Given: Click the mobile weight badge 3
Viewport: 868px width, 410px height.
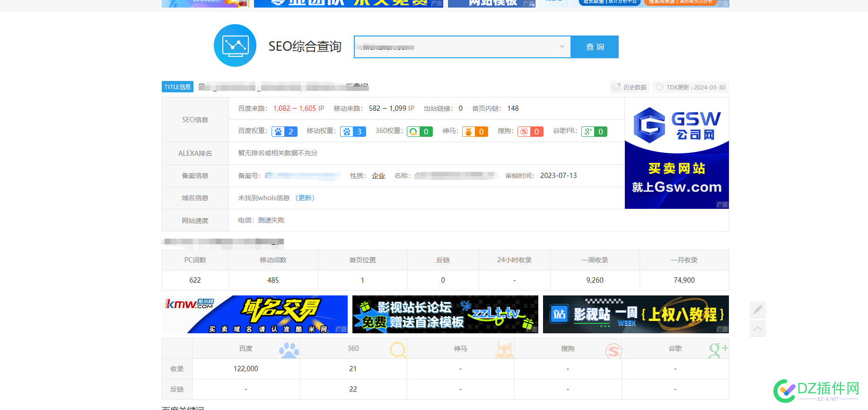Looking at the screenshot, I should tap(353, 132).
